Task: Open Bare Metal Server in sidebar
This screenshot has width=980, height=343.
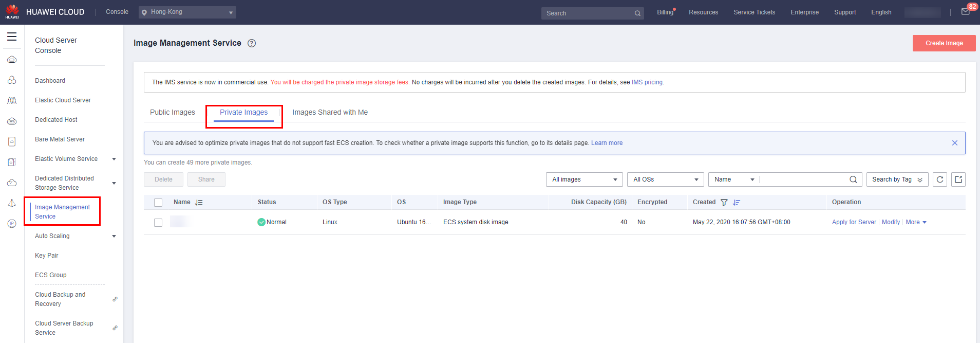Action: pos(60,139)
